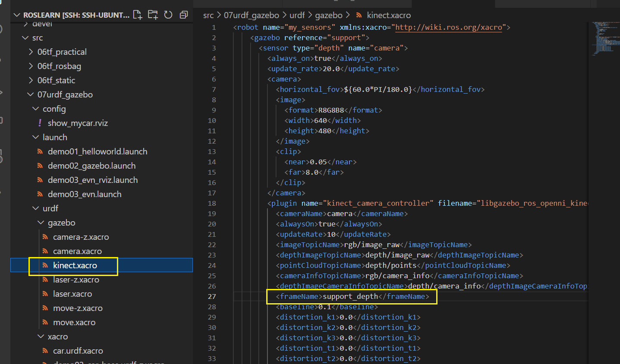Image resolution: width=620 pixels, height=364 pixels.
Task: Click the file icon beside laser-z.xacro
Action: point(45,279)
